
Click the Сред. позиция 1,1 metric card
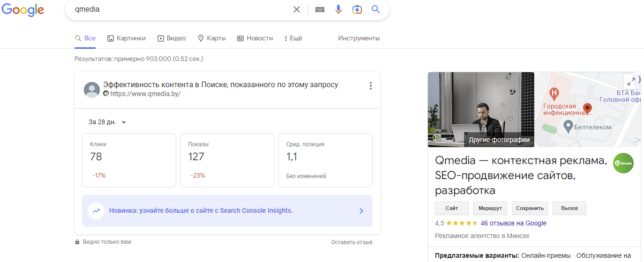click(325, 160)
